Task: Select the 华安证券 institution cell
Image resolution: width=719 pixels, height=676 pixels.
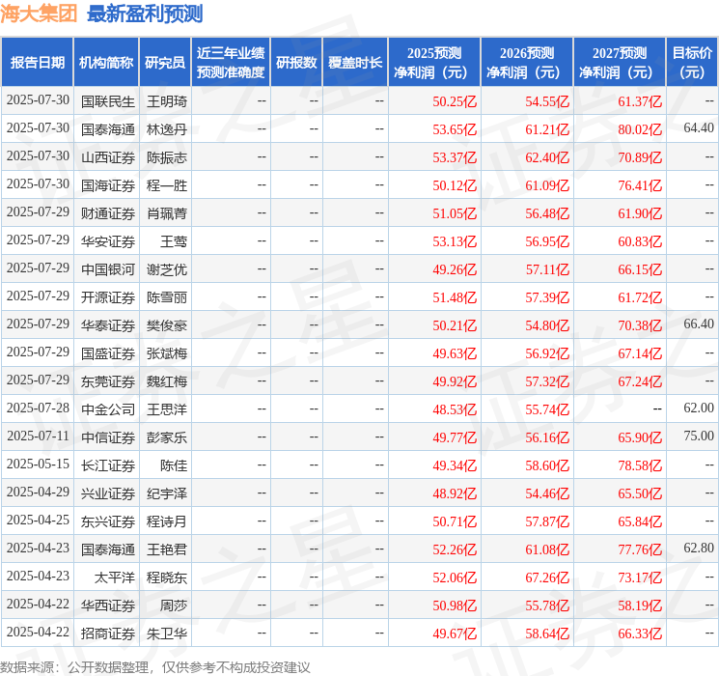Action: (108, 241)
